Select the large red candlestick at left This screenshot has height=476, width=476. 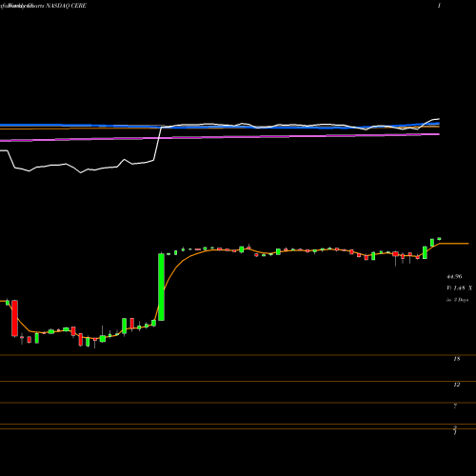tap(14, 318)
